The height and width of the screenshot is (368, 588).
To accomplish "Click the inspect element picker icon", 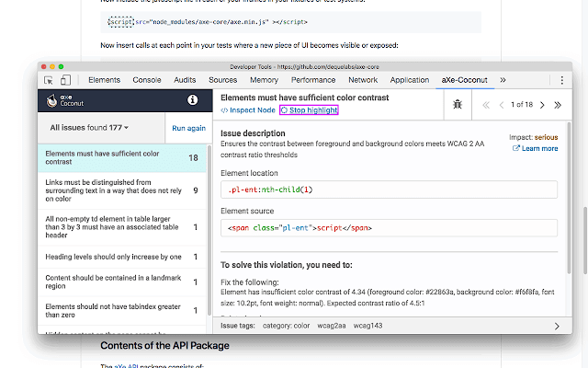I will coord(48,81).
